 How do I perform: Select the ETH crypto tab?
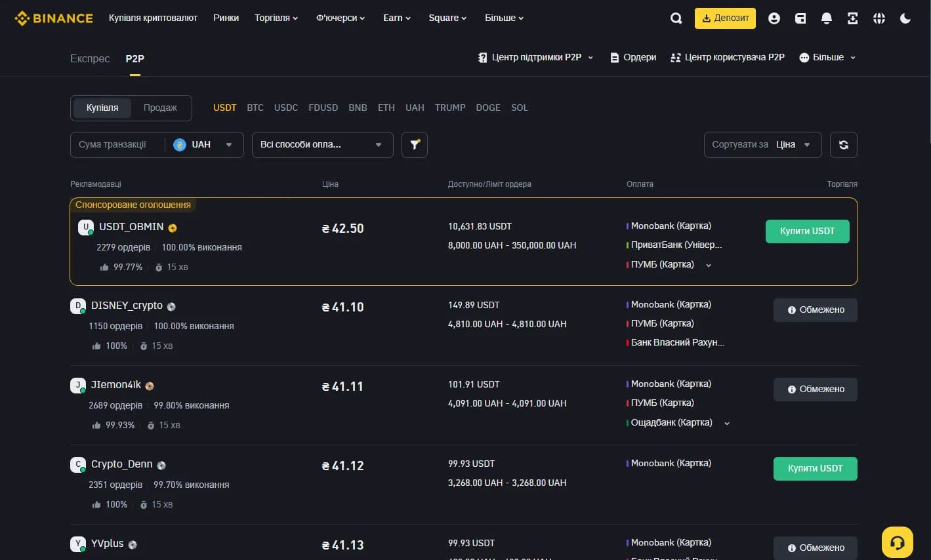tap(386, 108)
